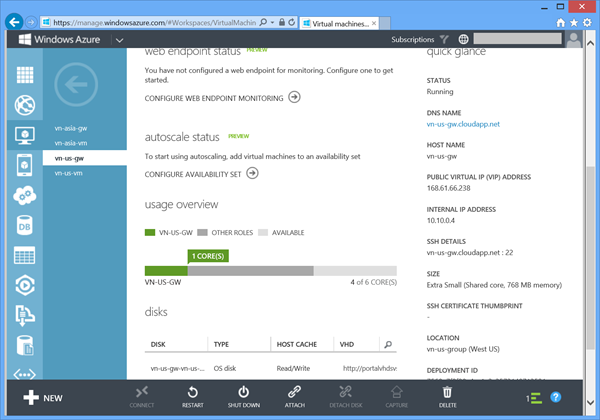Open the language globe icon

[463, 39]
